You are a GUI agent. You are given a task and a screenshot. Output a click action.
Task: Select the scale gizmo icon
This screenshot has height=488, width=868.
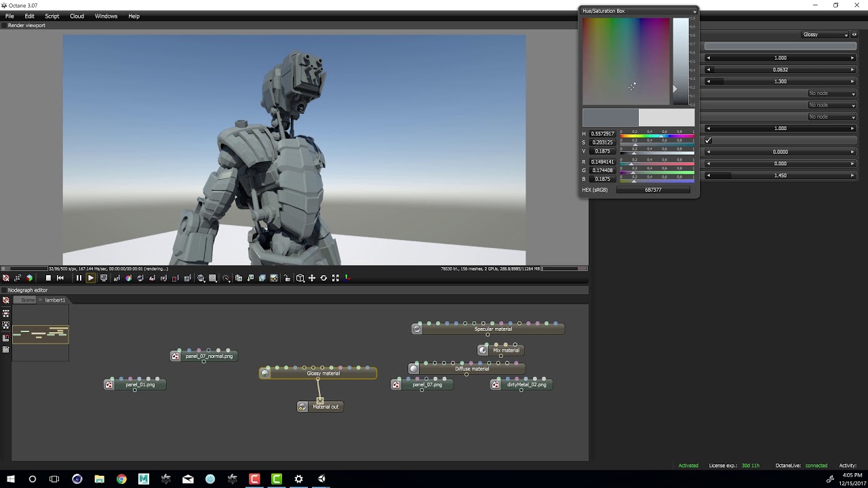[335, 278]
